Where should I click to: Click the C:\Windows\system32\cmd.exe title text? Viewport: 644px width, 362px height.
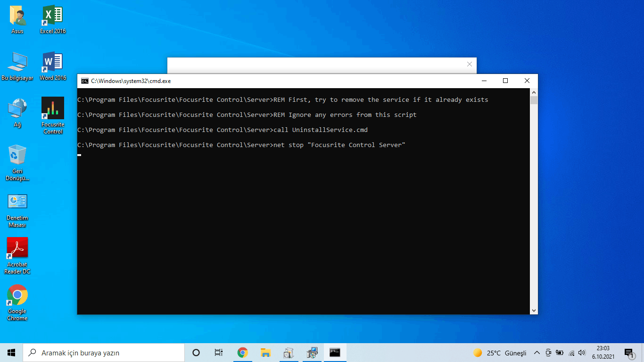point(131,81)
